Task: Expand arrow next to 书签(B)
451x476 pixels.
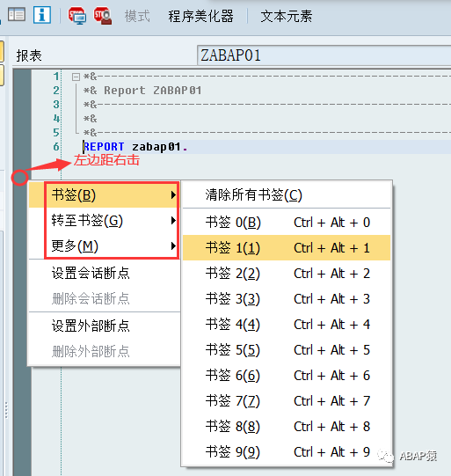Action: pos(173,195)
